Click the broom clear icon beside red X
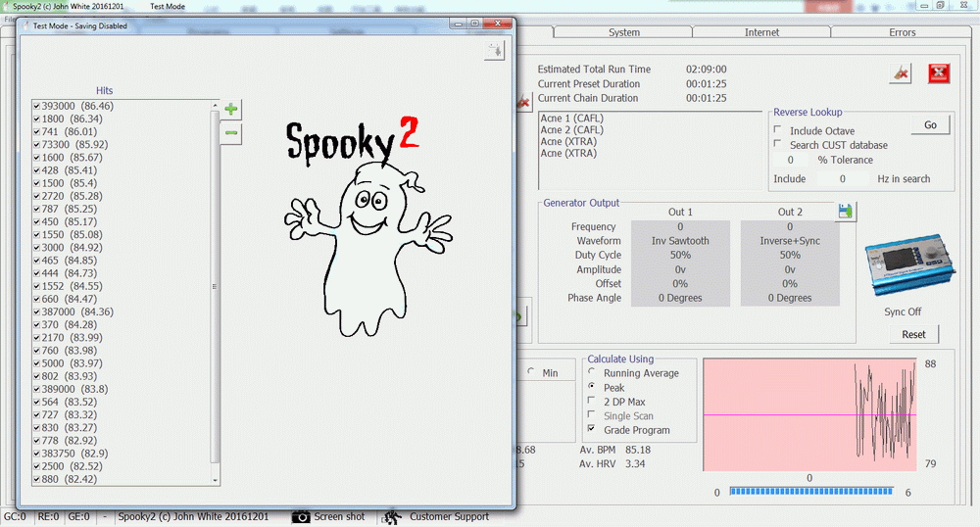980x527 pixels. (901, 73)
